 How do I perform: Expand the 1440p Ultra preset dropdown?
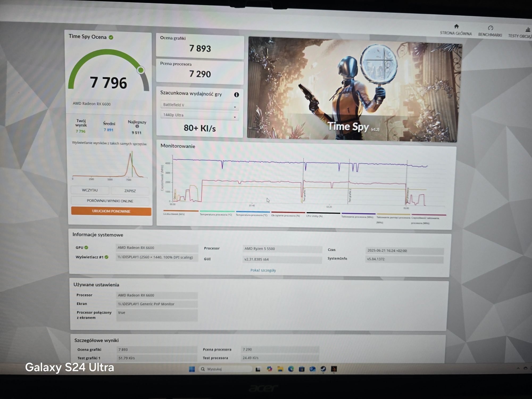tap(199, 115)
